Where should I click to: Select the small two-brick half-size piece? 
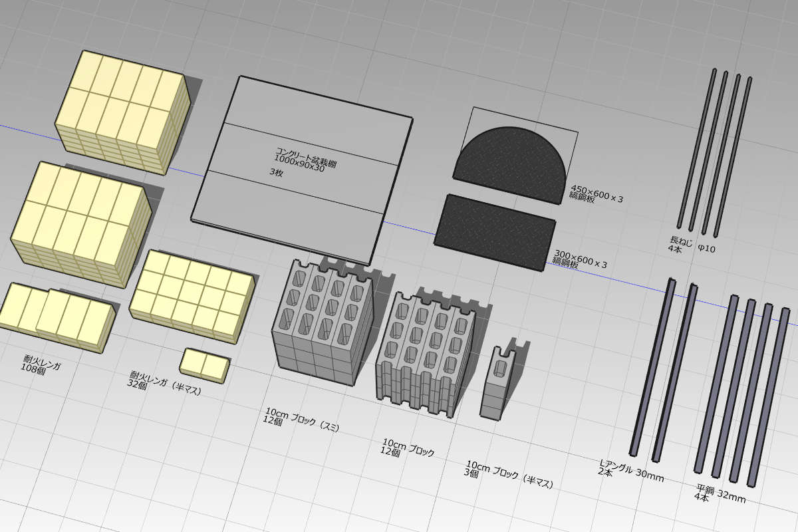tap(205, 365)
